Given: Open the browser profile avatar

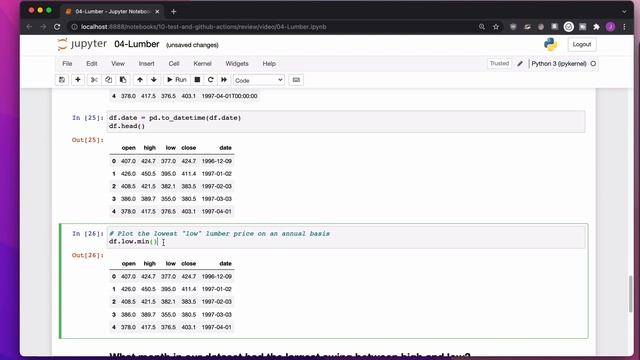Looking at the screenshot, I should 611,27.
